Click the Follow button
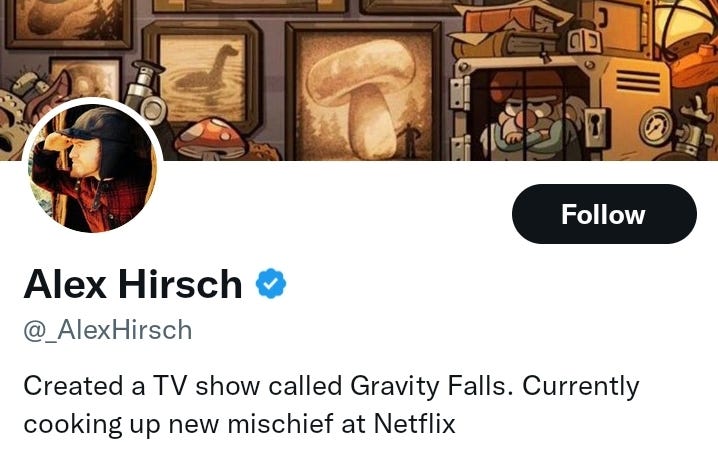718x455 pixels. [x=604, y=214]
